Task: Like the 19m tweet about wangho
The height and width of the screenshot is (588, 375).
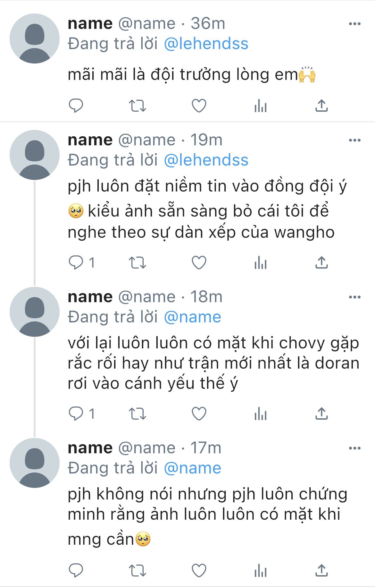Action: point(199,263)
